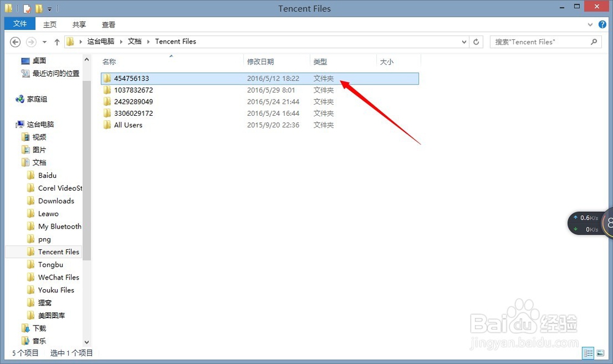
Task: Click the date 2016/5/29 8:01
Action: [x=271, y=90]
